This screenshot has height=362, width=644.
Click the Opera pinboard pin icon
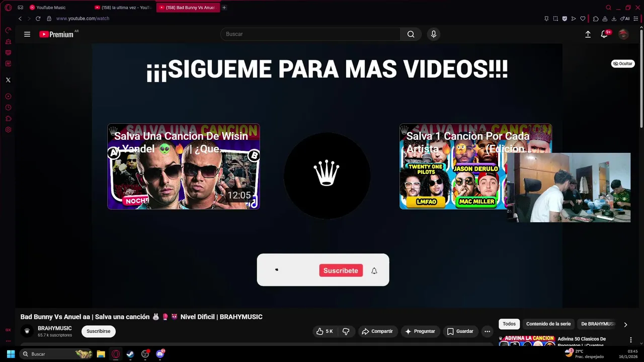(x=546, y=19)
